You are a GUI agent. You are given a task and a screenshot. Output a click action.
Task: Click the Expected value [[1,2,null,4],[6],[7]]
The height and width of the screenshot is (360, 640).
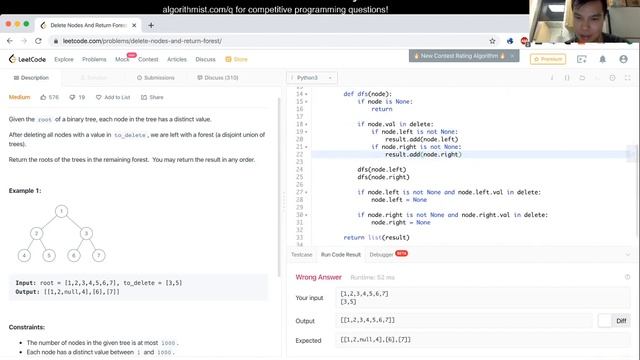click(376, 340)
